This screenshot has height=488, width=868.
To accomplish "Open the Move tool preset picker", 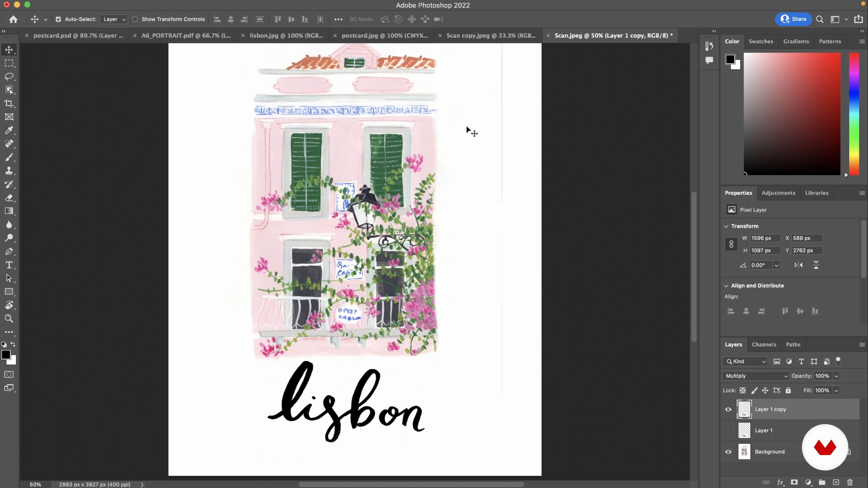I will click(45, 19).
